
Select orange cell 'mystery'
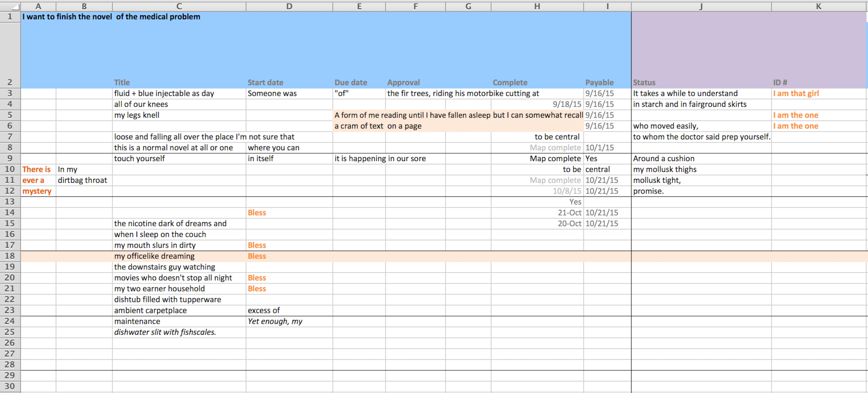coord(38,191)
